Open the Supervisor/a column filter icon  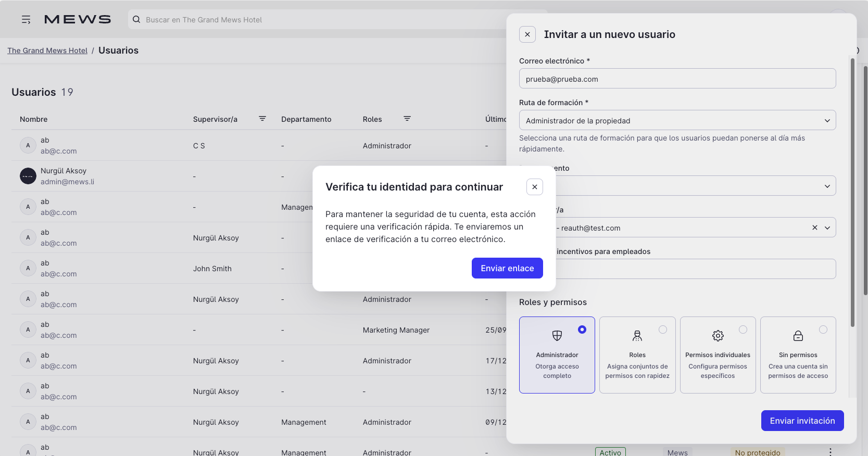(x=262, y=119)
